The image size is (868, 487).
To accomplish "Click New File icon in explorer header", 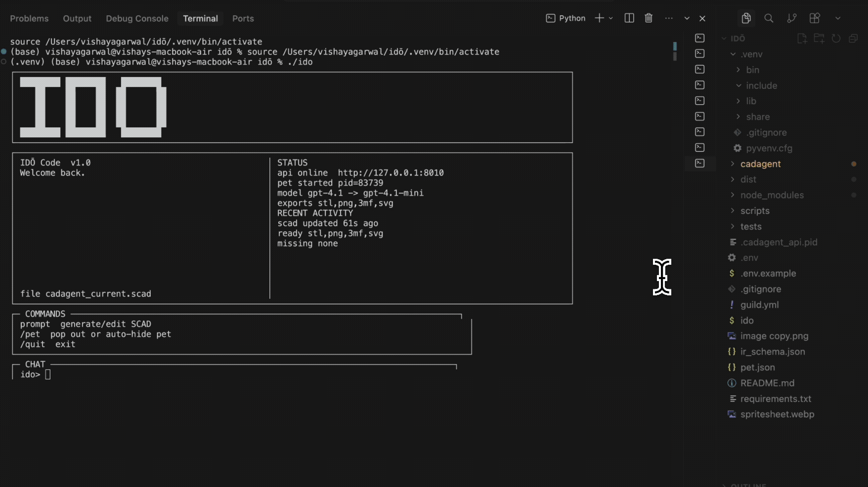I will point(802,38).
